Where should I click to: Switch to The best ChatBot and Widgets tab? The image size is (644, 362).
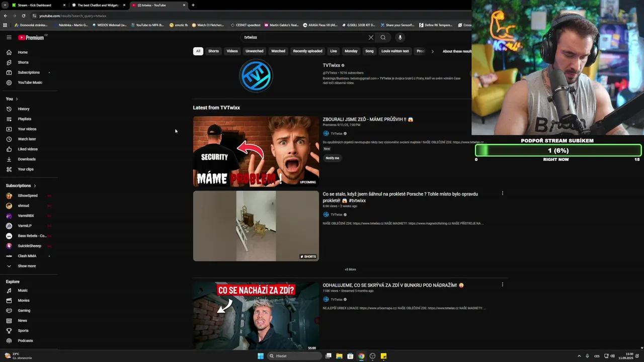click(98, 5)
